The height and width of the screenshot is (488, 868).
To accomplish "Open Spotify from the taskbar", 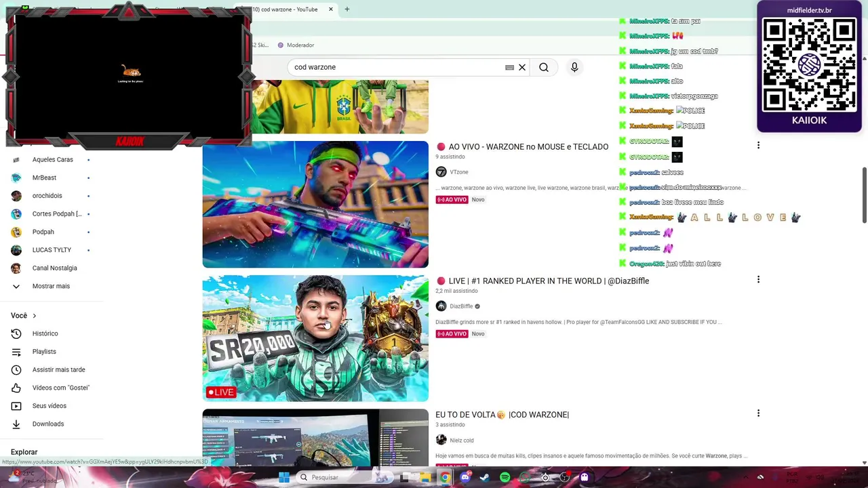I will (505, 477).
